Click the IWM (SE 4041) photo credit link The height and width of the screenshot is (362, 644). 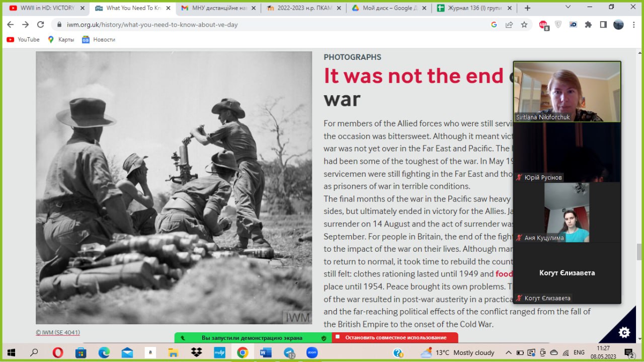click(58, 332)
